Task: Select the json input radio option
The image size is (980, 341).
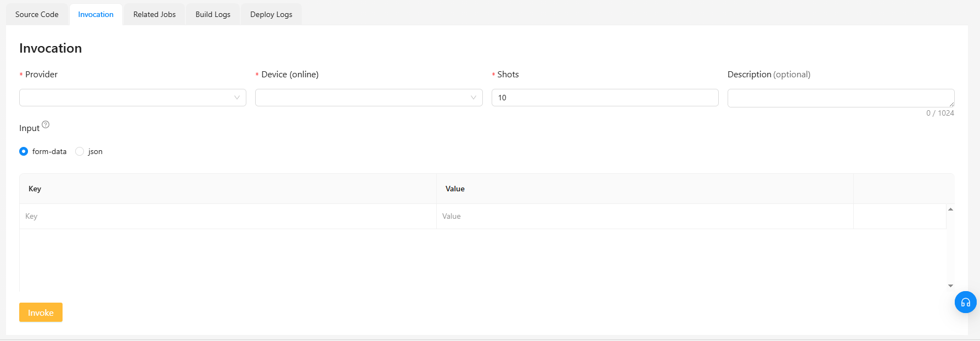Action: [80, 151]
